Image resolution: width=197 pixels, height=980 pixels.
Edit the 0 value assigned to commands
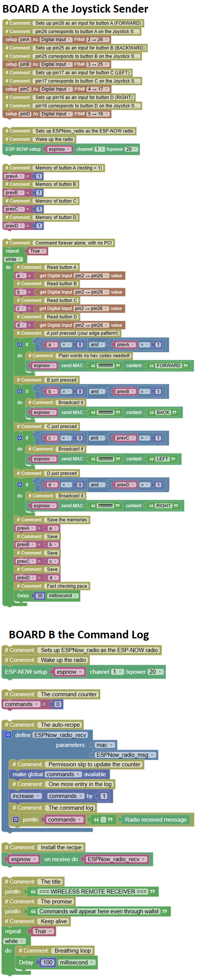[58, 704]
